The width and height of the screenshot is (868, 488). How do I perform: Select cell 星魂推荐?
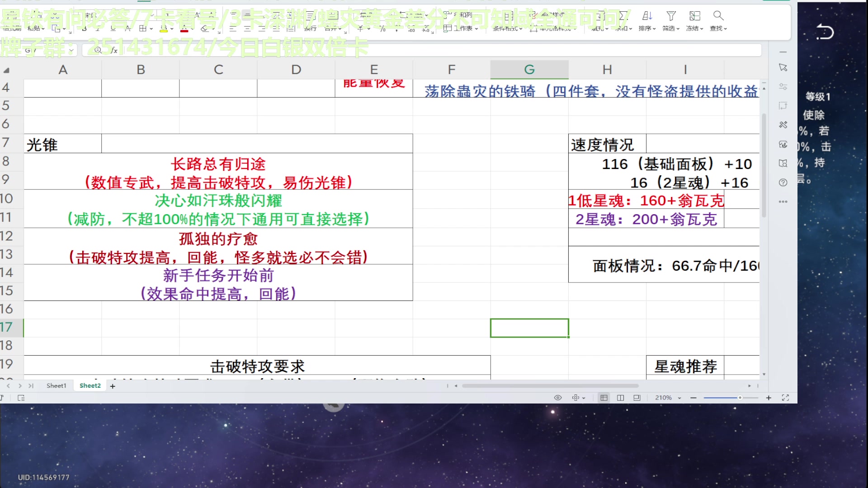(x=685, y=366)
